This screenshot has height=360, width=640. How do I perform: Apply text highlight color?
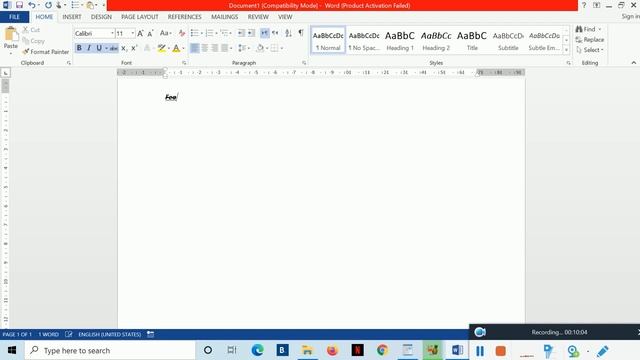point(162,48)
